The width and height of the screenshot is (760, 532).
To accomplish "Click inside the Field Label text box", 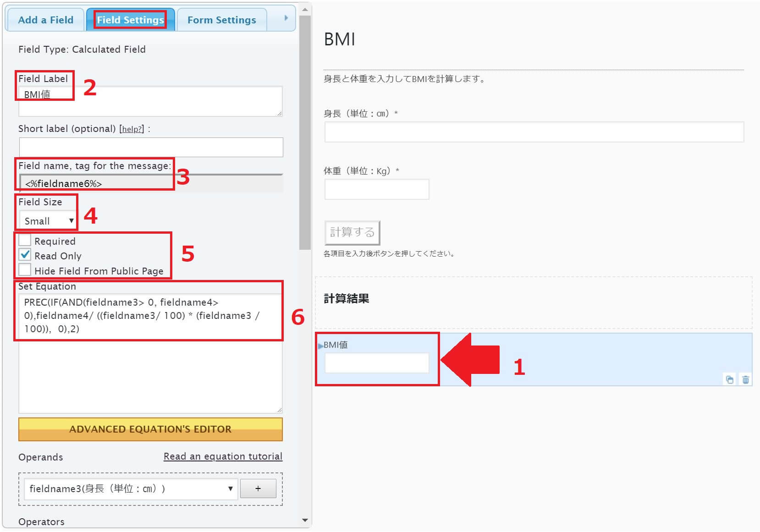I will [149, 101].
